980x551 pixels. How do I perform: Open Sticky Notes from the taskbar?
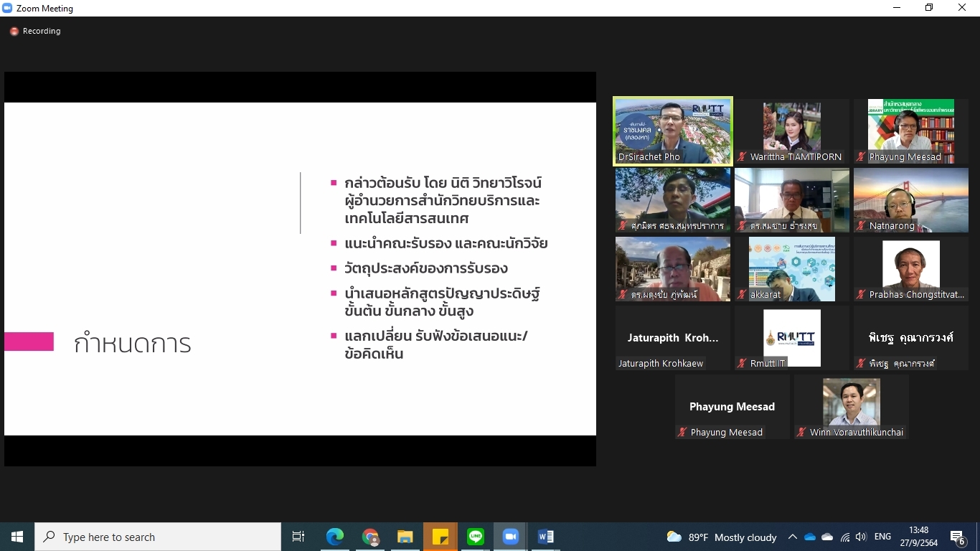(x=440, y=537)
